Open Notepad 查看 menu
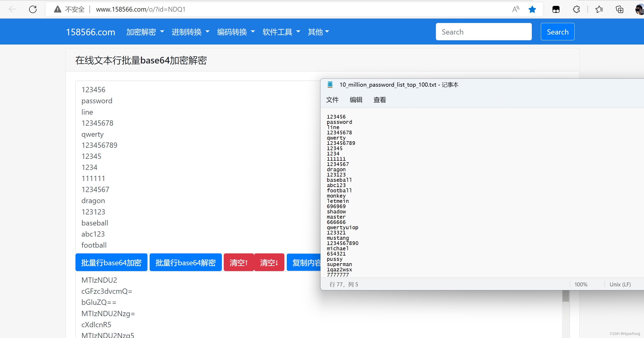 (x=380, y=100)
